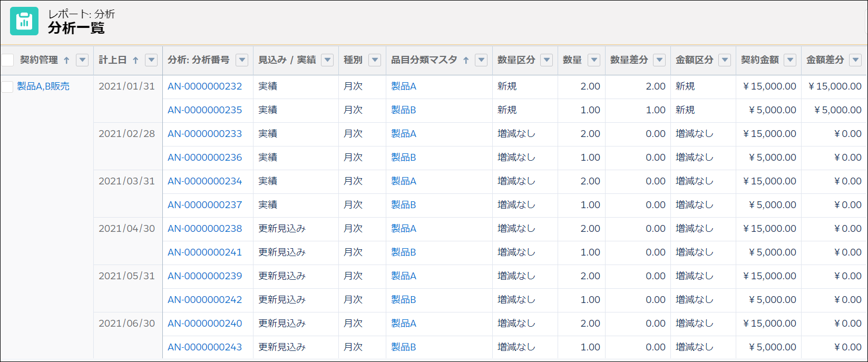Open the 金額差分 column dropdown
868x362 pixels.
[x=855, y=60]
